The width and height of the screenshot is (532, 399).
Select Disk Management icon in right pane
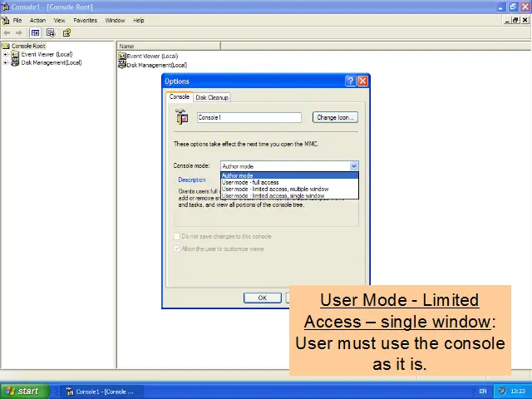point(122,65)
